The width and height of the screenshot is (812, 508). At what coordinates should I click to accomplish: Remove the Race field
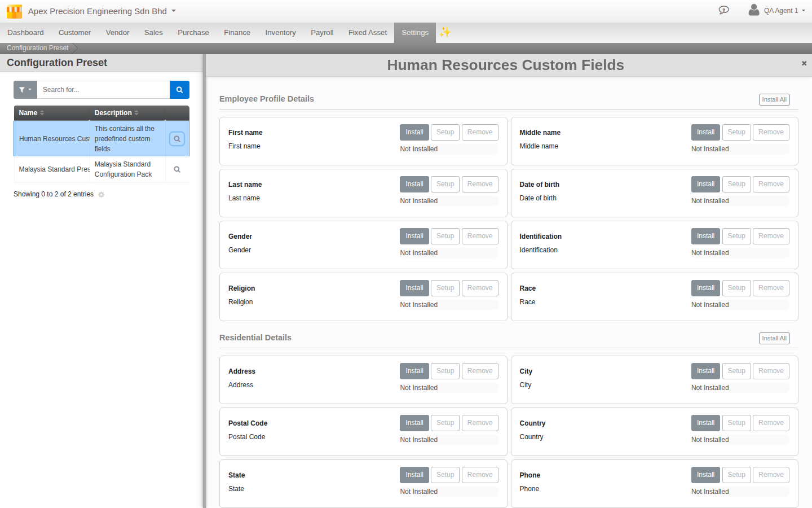click(x=771, y=288)
